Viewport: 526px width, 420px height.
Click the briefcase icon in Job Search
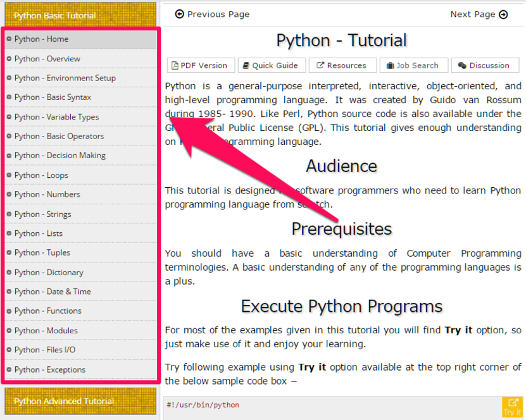(x=390, y=65)
